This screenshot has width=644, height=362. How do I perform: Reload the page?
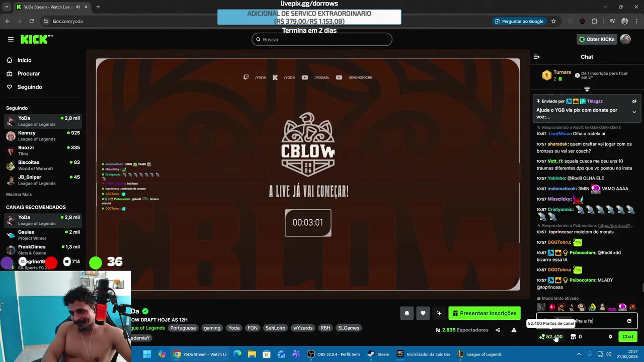click(x=31, y=21)
